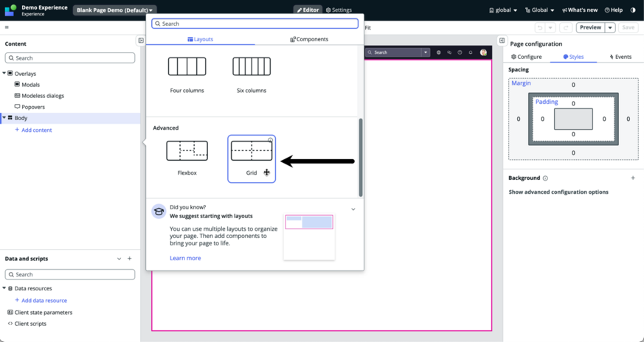Open the Blank Page Demo page dropdown
644x342 pixels.
[114, 10]
